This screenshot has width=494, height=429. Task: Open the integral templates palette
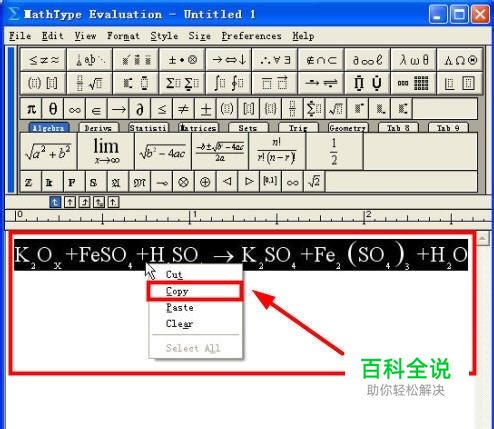(x=228, y=83)
